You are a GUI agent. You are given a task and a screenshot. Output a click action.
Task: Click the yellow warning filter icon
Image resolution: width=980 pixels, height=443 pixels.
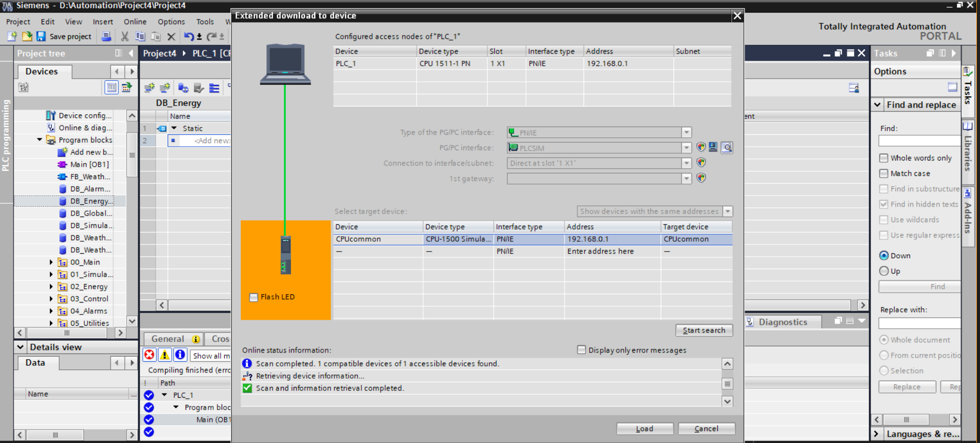[x=165, y=355]
